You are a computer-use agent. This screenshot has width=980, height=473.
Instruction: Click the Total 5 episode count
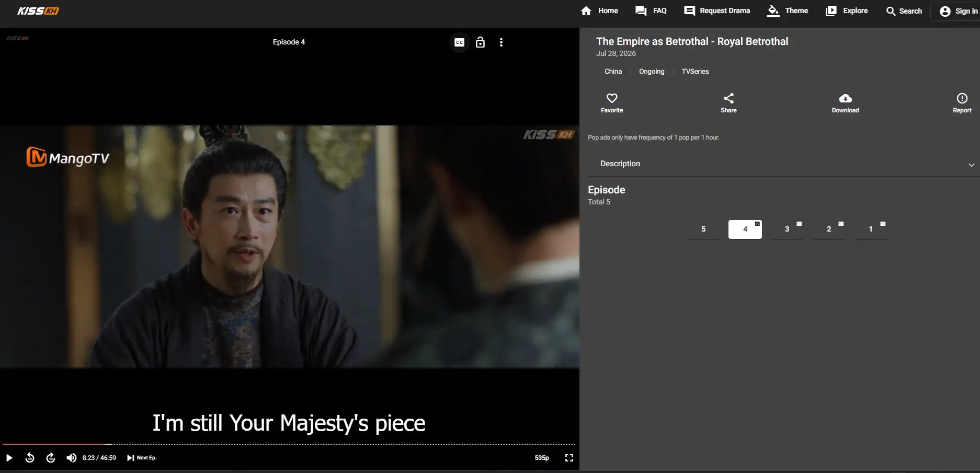599,202
